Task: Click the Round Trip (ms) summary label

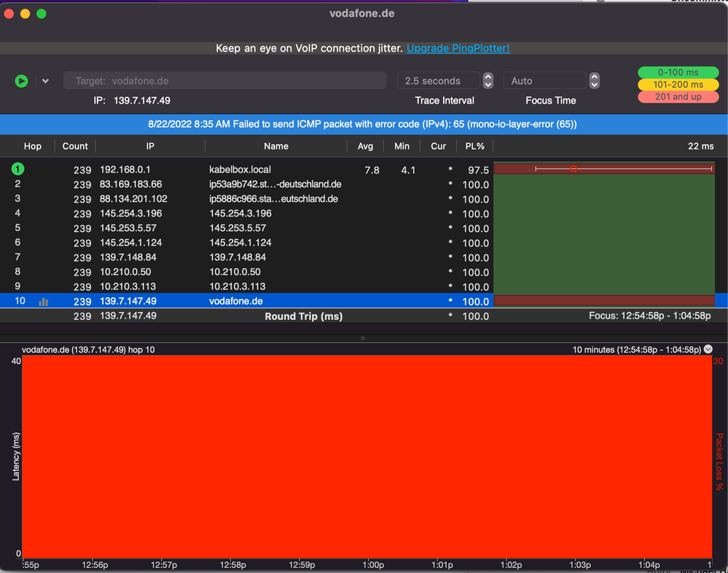Action: (304, 316)
